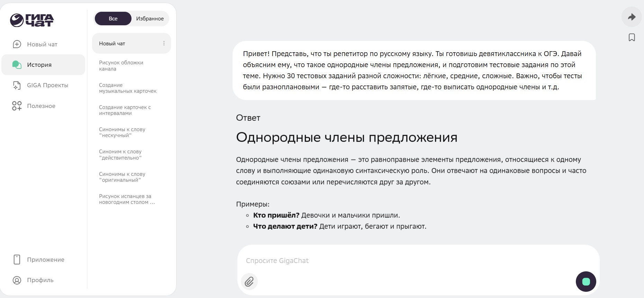The height and width of the screenshot is (298, 644).
Task: Open История chat bubble icon
Action: click(17, 65)
